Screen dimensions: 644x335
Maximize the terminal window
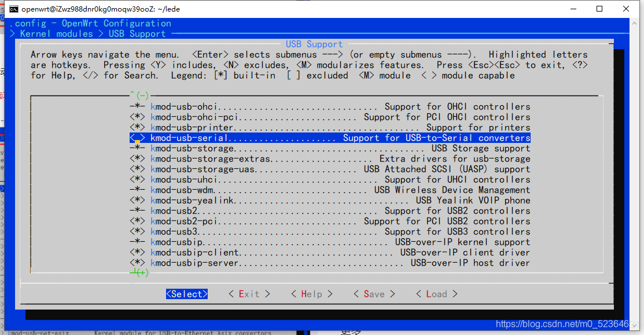coord(599,9)
